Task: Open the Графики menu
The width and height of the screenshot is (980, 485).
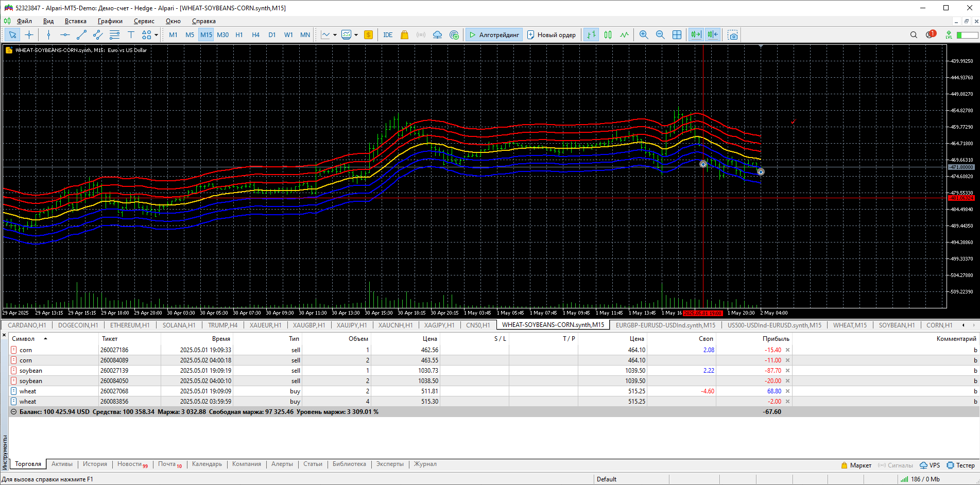Action: pos(110,21)
